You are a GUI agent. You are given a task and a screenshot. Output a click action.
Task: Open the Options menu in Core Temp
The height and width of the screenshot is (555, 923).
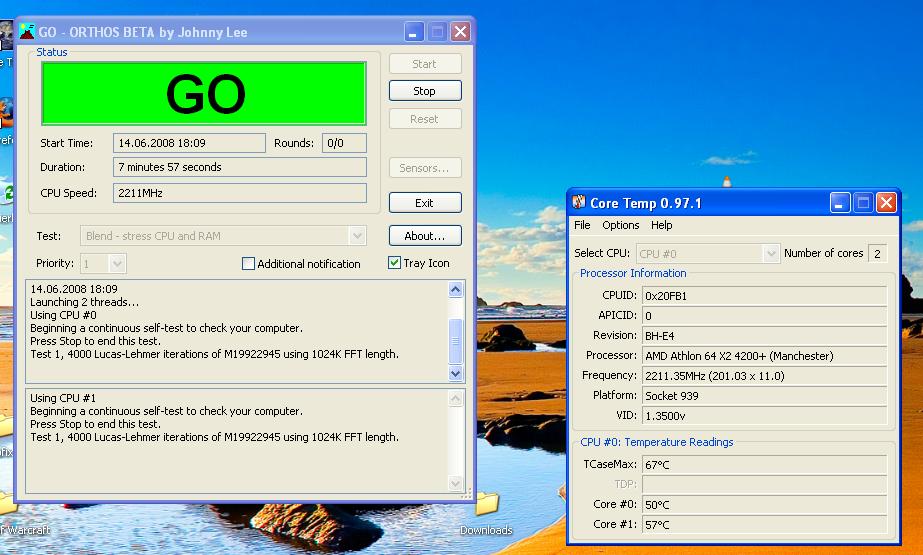[x=620, y=225]
